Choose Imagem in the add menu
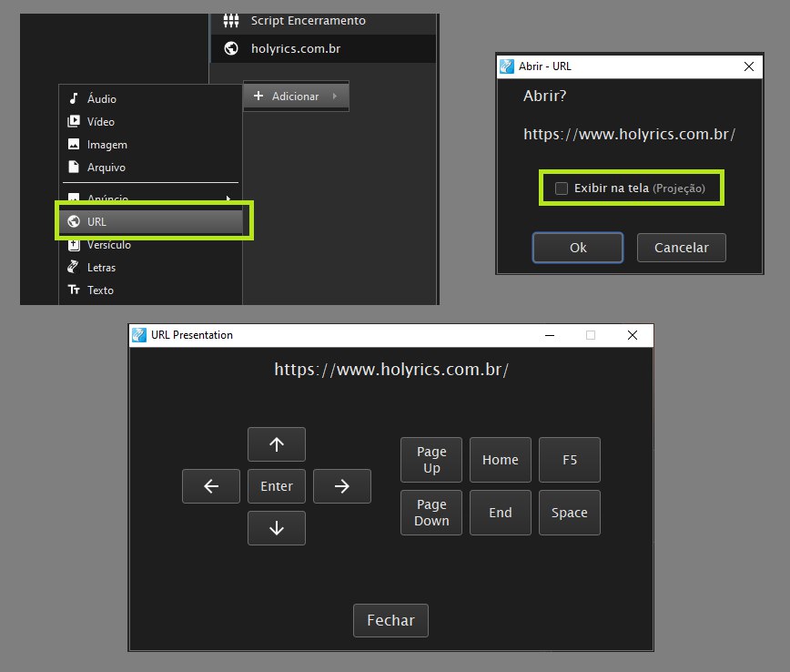The height and width of the screenshot is (672, 790). point(106,145)
